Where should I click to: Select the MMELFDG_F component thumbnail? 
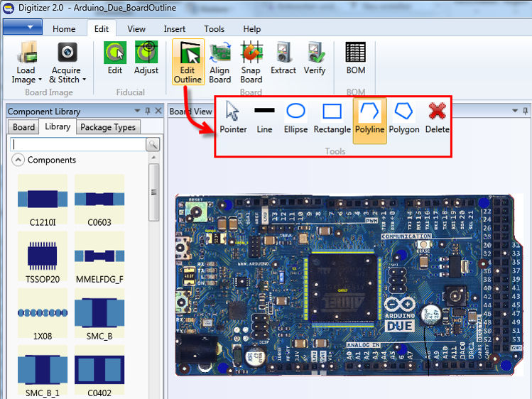[99, 257]
